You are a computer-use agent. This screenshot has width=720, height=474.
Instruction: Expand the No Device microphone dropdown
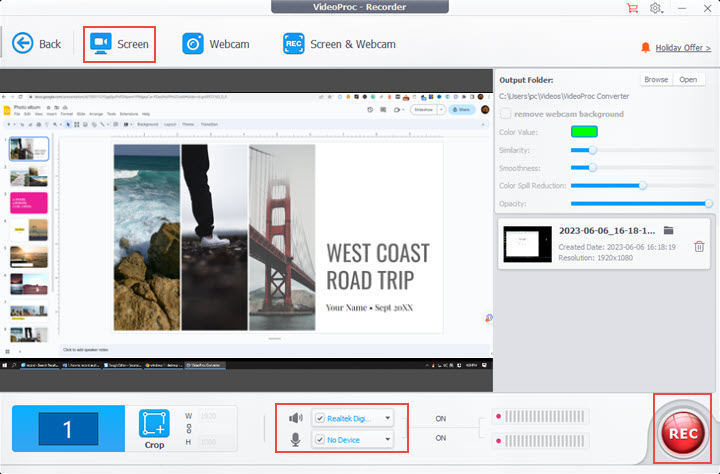(x=387, y=439)
